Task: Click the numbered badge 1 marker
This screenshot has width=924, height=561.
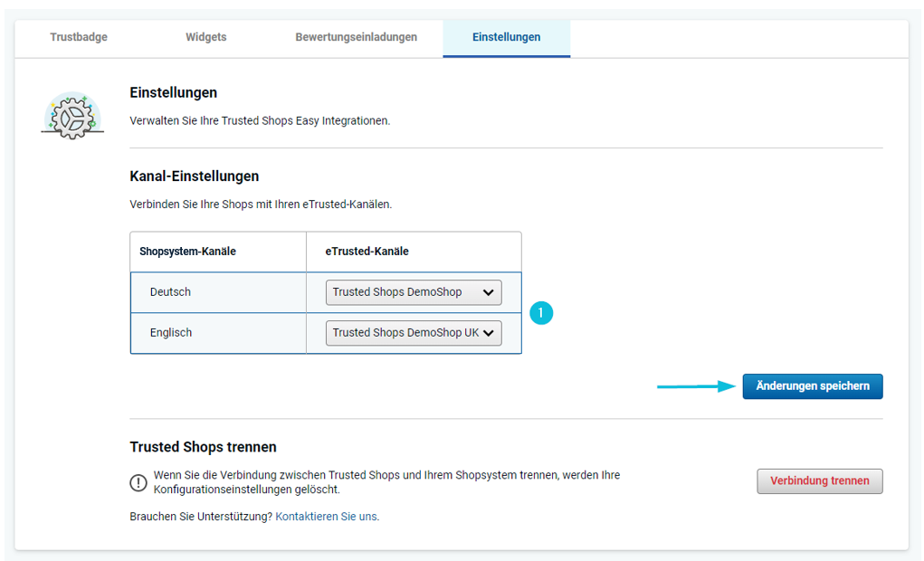Action: 541,313
